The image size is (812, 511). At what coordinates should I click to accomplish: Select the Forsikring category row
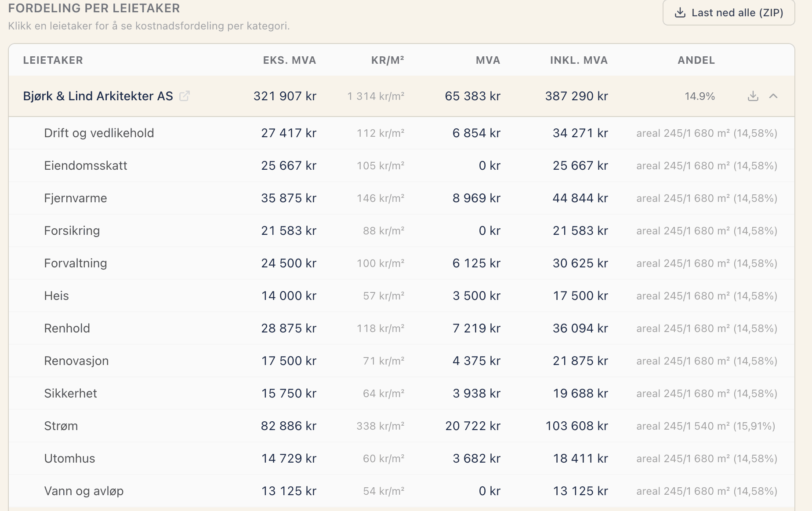point(402,231)
